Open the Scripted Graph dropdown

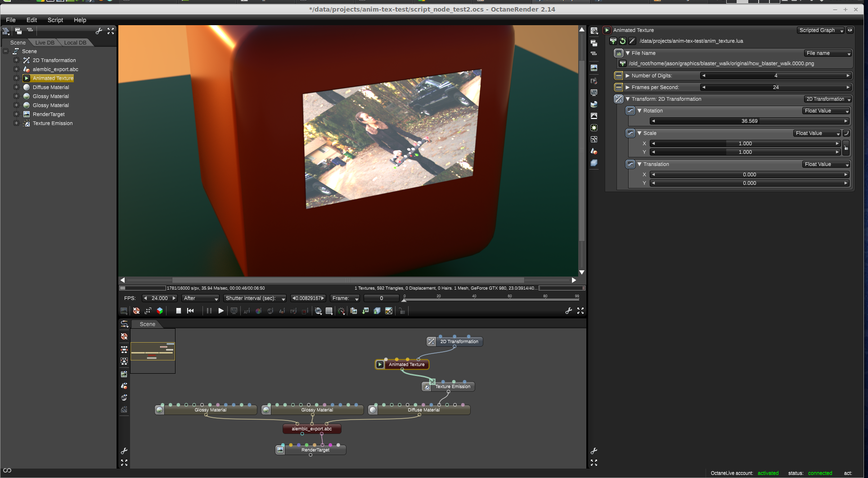[x=821, y=30]
